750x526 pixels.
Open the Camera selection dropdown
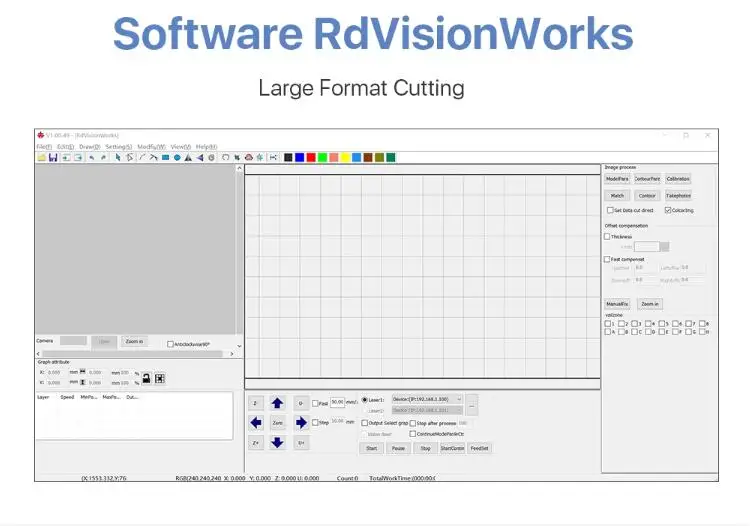[73, 341]
